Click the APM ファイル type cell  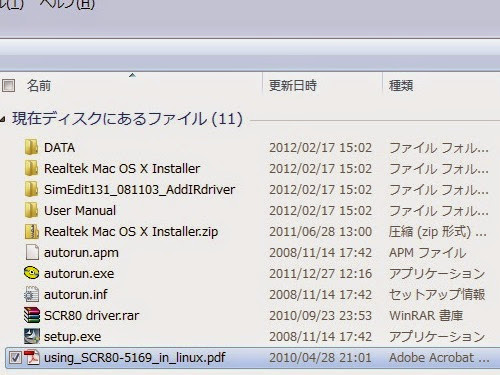(428, 253)
